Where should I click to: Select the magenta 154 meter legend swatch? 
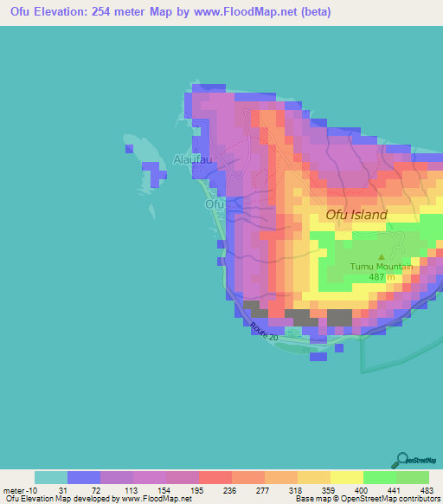tap(183, 478)
